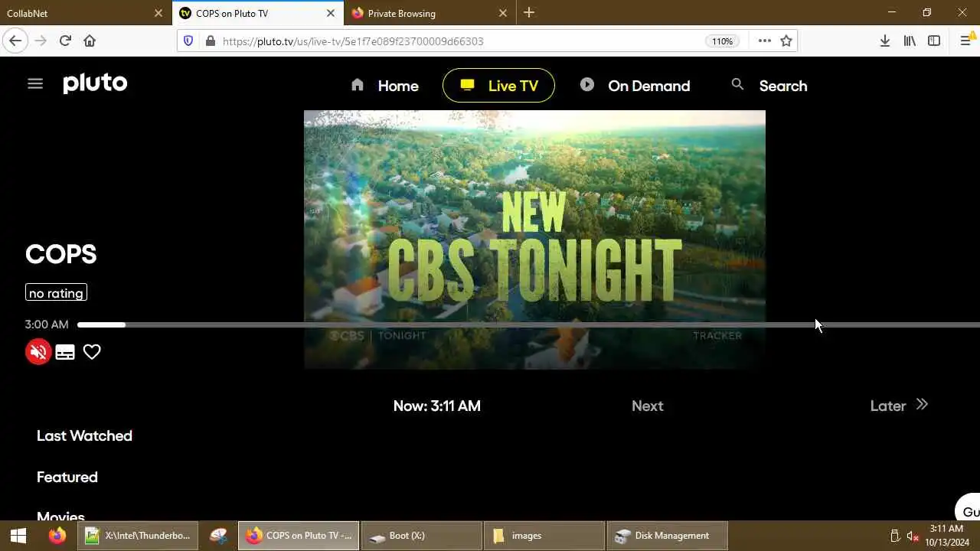Click the Pluto logo
The height and width of the screenshot is (551, 980).
[95, 83]
